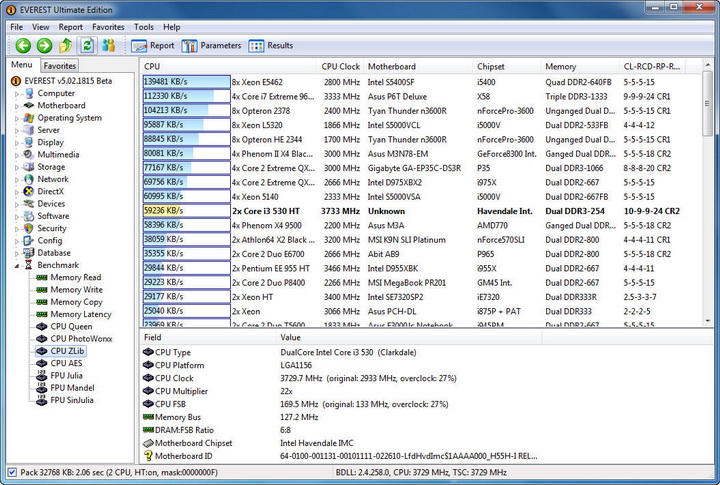Viewport: 720px width, 485px height.
Task: Toggle the checkbox beside Pack 32768 KB
Action: click(12, 472)
